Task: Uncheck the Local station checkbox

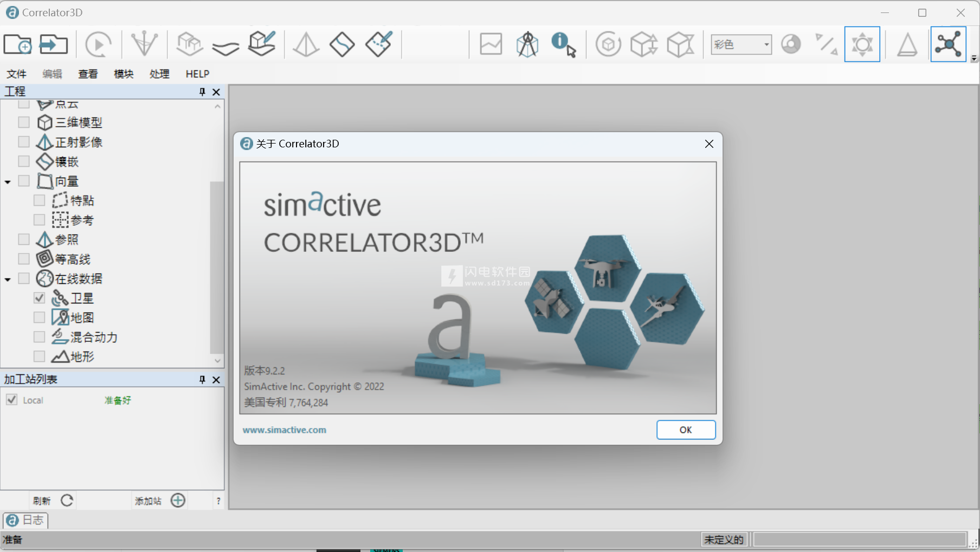Action: coord(11,400)
